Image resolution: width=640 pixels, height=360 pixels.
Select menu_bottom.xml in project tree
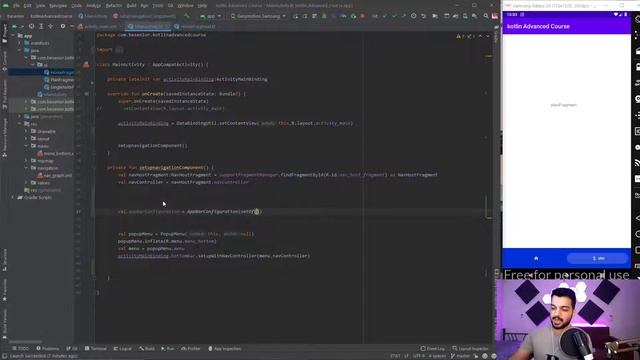[x=56, y=153]
